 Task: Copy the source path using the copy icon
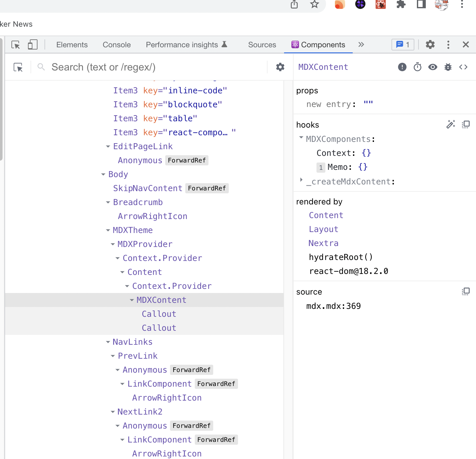pyautogui.click(x=466, y=291)
